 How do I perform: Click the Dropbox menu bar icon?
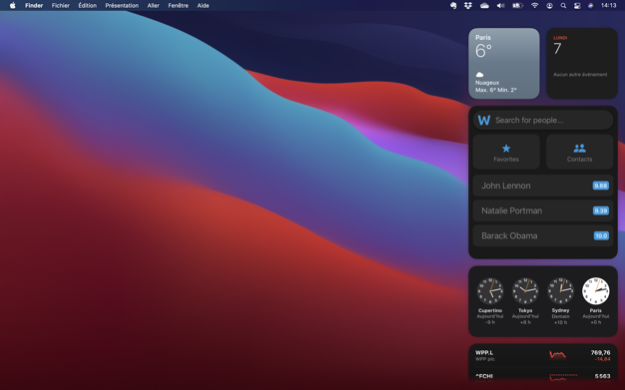click(468, 6)
